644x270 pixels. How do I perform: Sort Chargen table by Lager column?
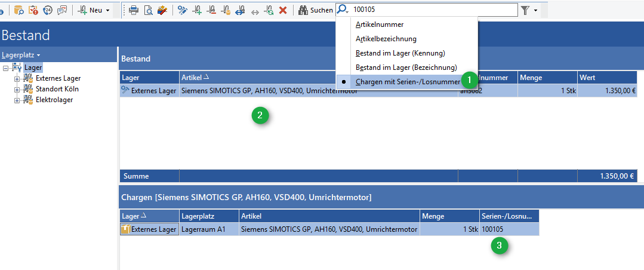point(149,216)
